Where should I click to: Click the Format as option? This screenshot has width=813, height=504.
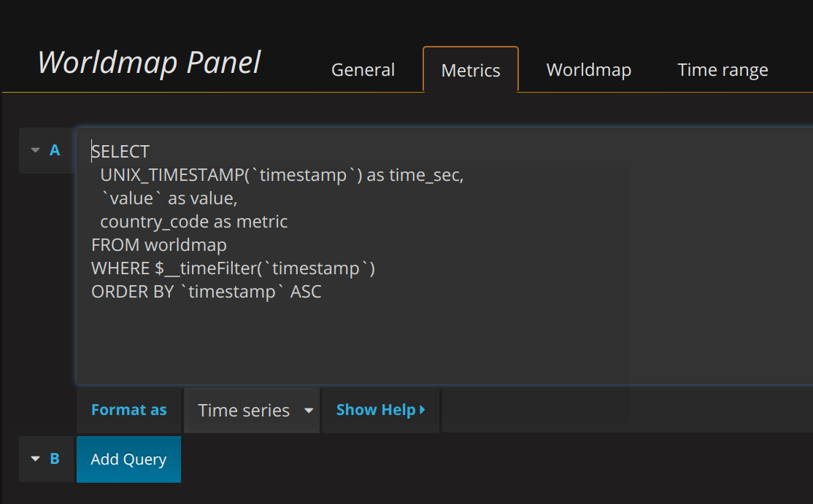tap(128, 410)
